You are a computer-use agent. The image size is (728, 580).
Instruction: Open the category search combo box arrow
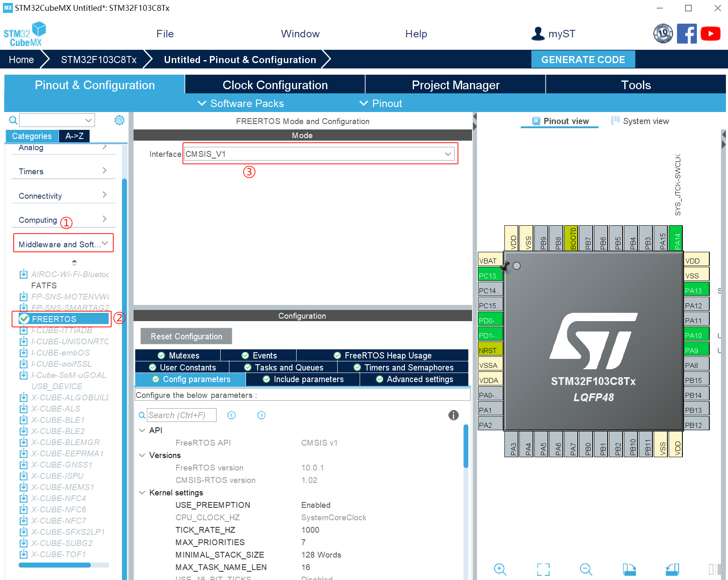(x=88, y=120)
